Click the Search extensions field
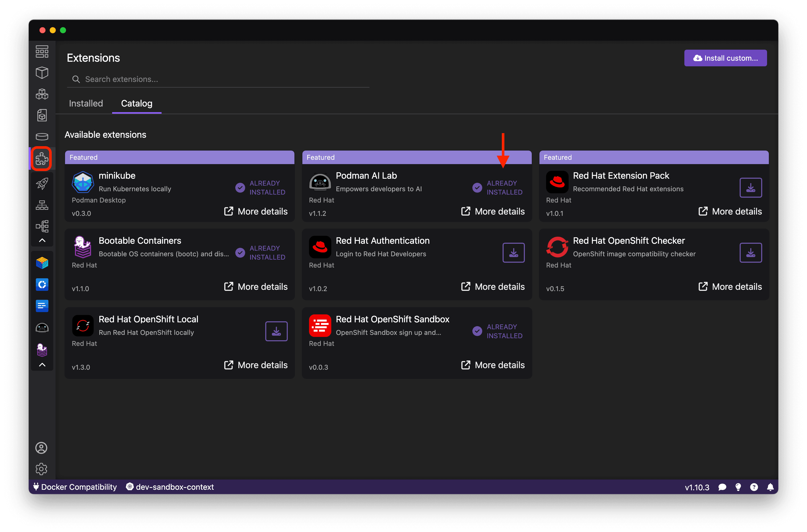The width and height of the screenshot is (807, 532). click(x=217, y=79)
